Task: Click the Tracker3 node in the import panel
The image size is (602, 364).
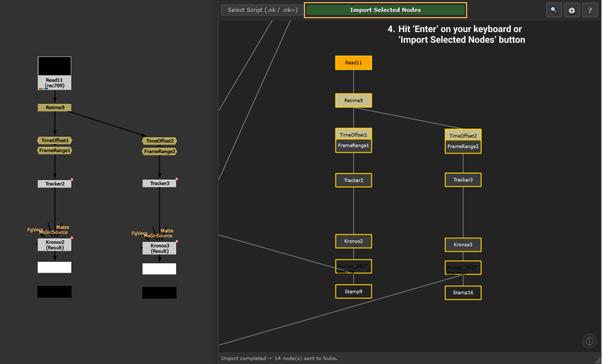Action: coord(463,180)
